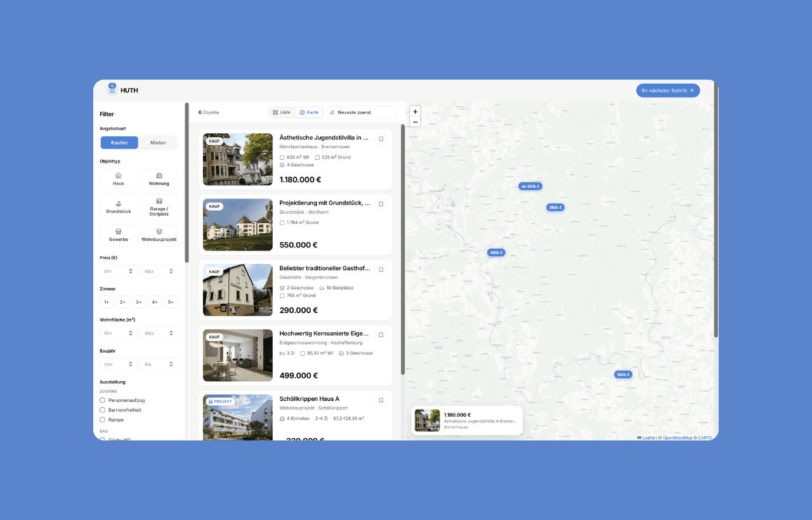Open the CARTO attribution link
The width and height of the screenshot is (812, 520).
pos(705,438)
